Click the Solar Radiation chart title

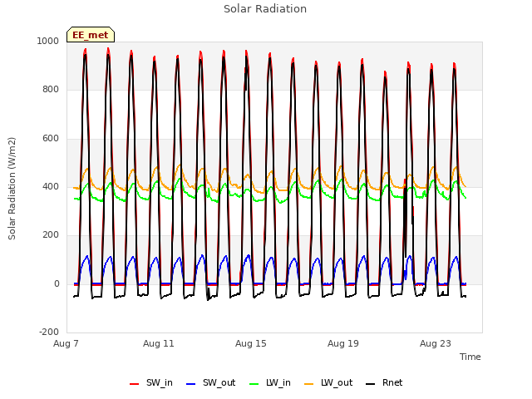click(265, 9)
